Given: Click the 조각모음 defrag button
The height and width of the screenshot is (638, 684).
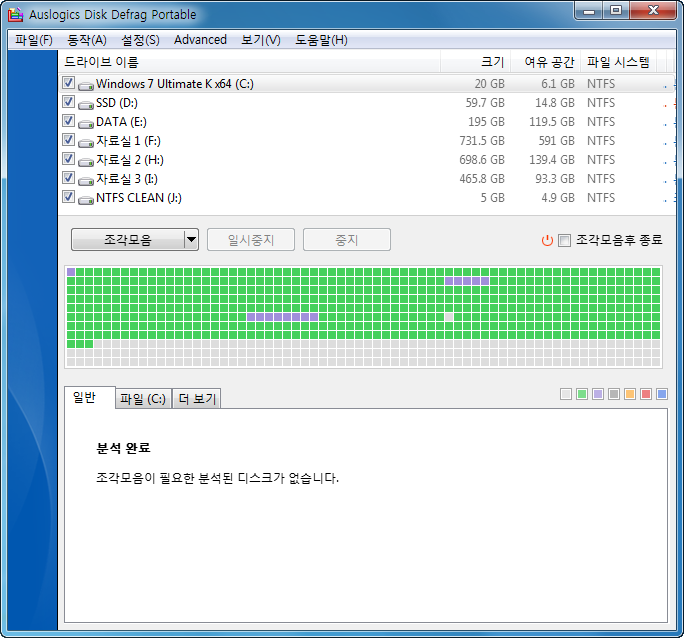Looking at the screenshot, I should click(x=128, y=239).
